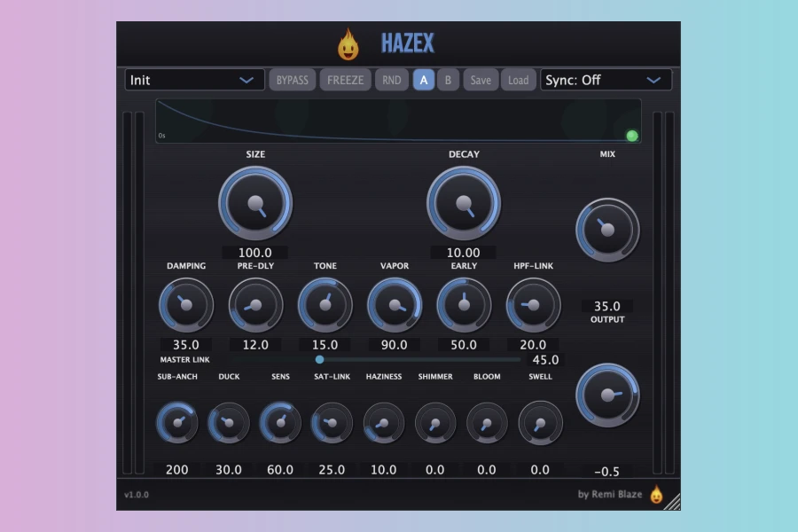Click the resize grip in bottom corner
798x532 pixels.
click(673, 503)
